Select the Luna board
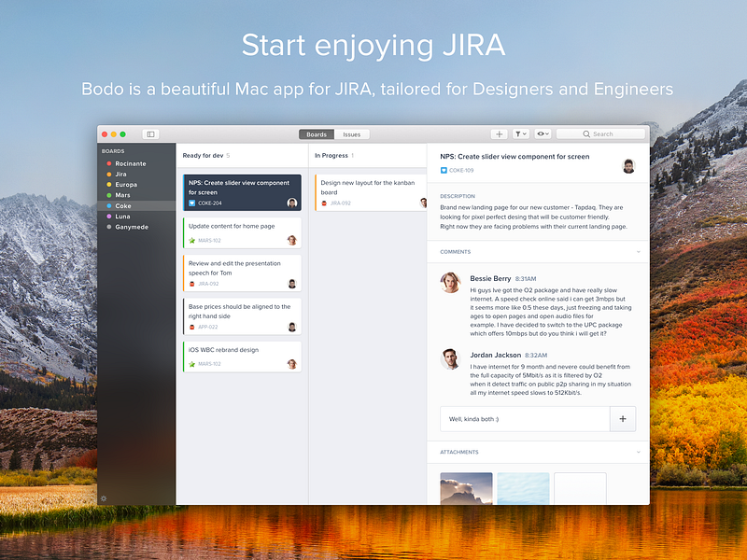The height and width of the screenshot is (560, 747). tap(136, 217)
